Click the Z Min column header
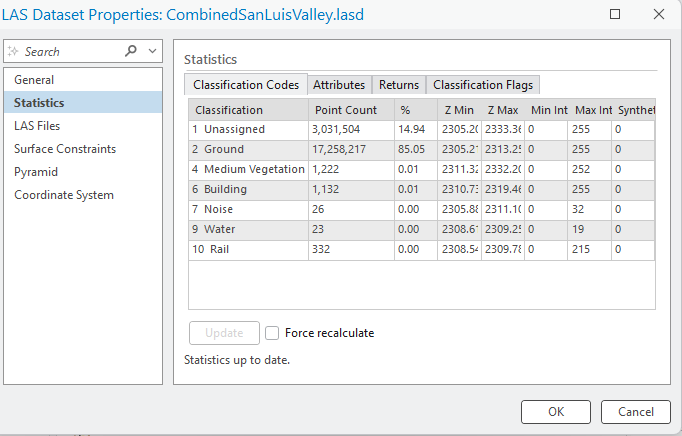Viewport: 682px width, 436px height. pyautogui.click(x=459, y=110)
